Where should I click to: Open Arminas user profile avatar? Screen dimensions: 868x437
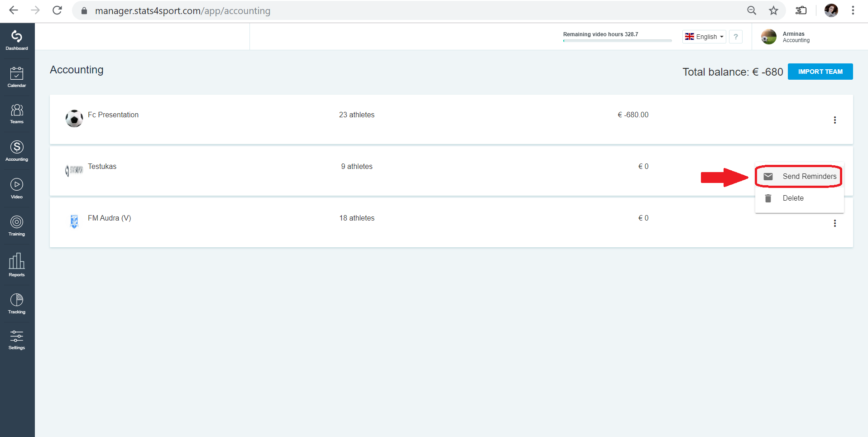(x=769, y=37)
